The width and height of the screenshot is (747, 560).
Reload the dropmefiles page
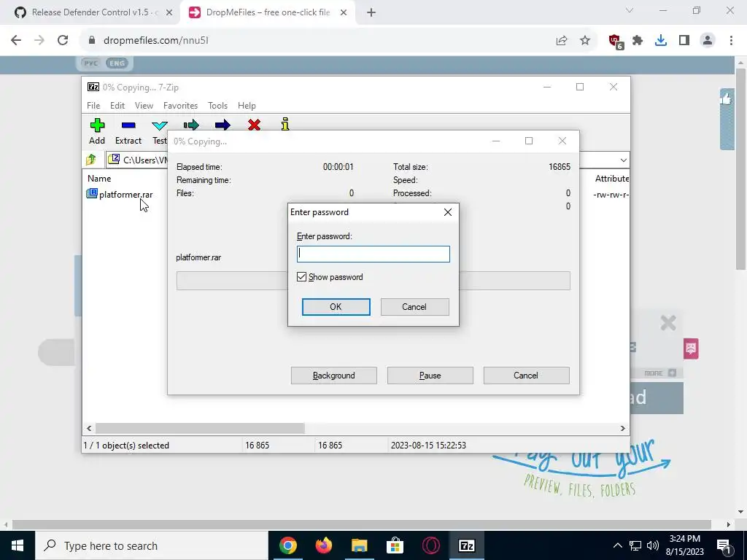point(63,41)
